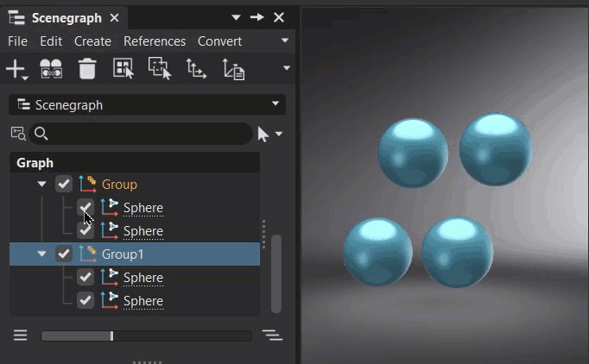Click the Group node type icon
The image size is (589, 364).
tap(87, 184)
